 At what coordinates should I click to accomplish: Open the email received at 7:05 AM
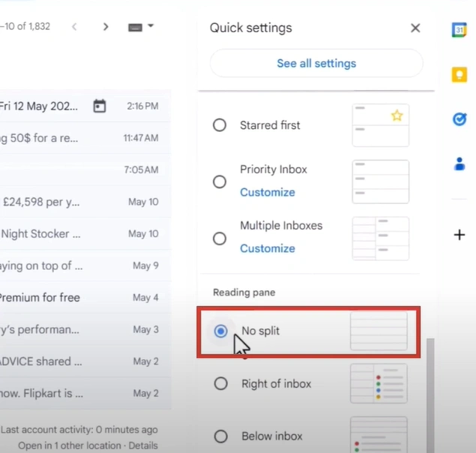point(85,169)
